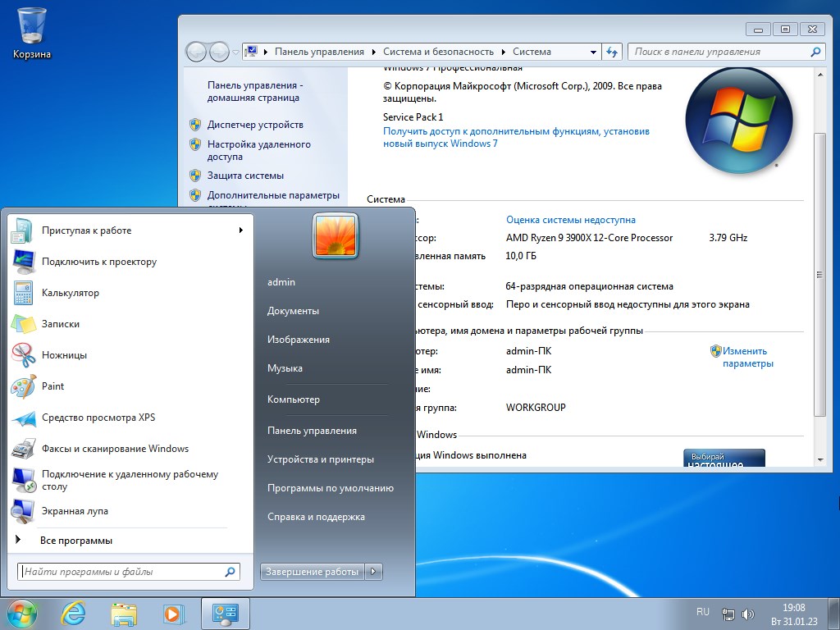Open Windows Explorer folder taskbar icon
Image resolution: width=840 pixels, height=630 pixels.
pos(123,614)
